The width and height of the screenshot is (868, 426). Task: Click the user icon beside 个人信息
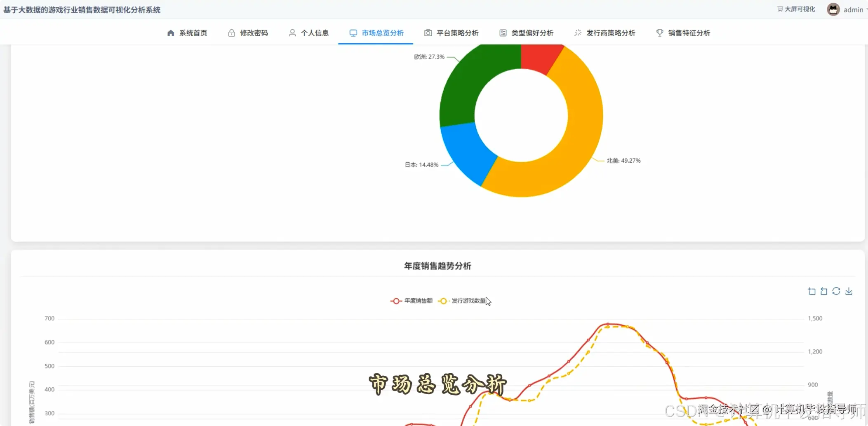(x=292, y=33)
